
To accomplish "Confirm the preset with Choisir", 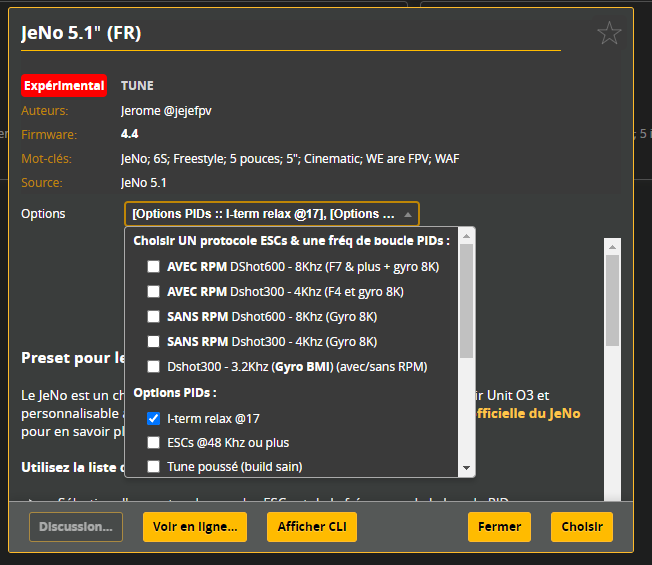I will coord(581,527).
